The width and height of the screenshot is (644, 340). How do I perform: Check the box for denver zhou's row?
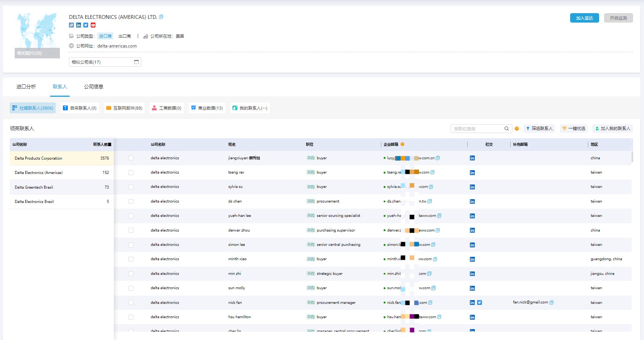click(x=131, y=230)
